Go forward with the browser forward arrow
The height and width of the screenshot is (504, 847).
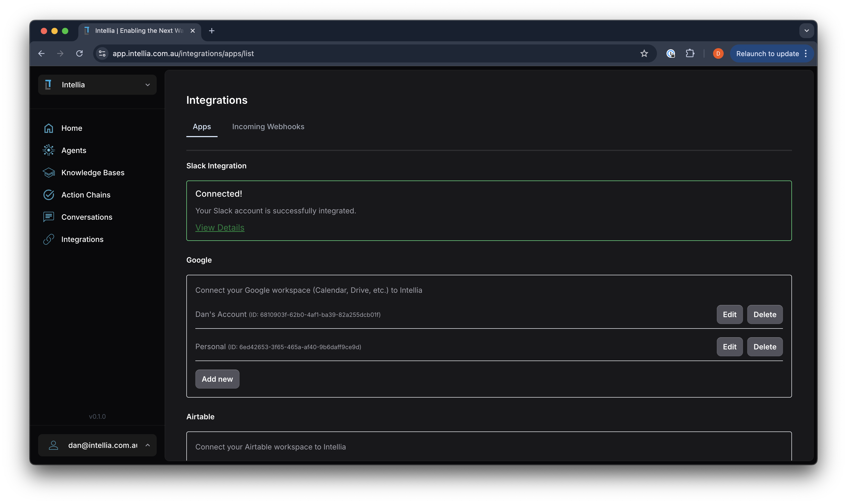(60, 53)
